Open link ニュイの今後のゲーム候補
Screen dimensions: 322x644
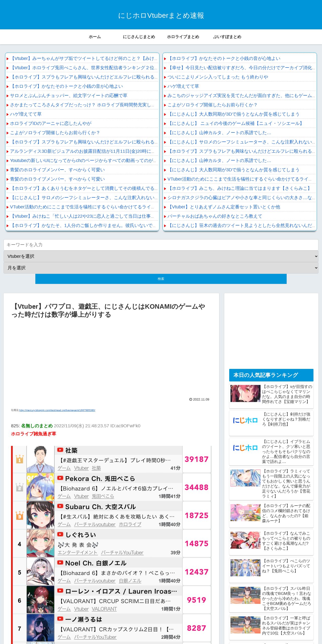point(236,123)
